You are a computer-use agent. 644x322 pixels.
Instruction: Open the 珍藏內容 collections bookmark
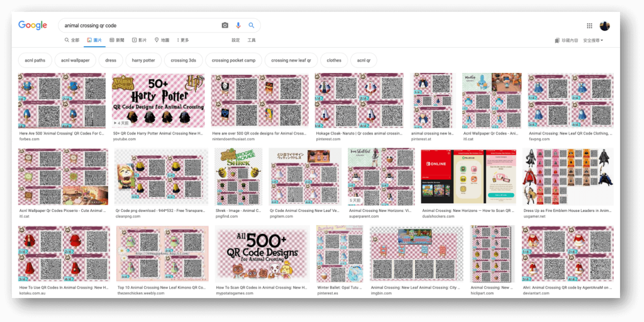(x=567, y=40)
